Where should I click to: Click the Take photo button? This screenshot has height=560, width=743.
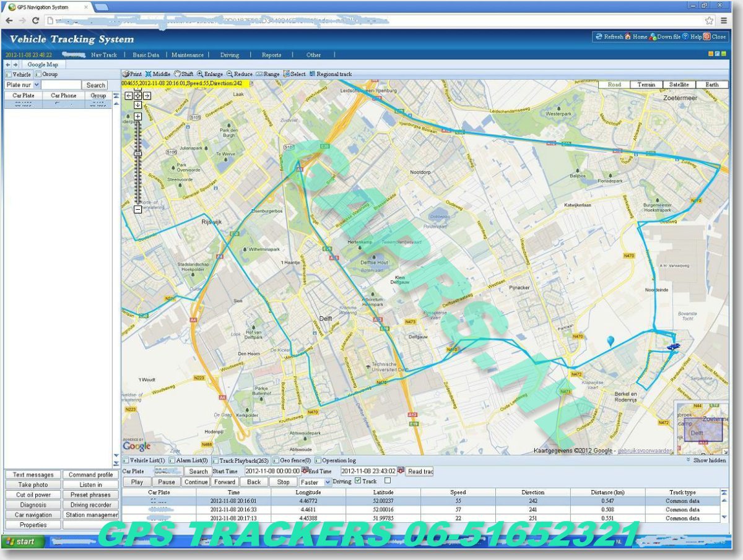click(33, 485)
